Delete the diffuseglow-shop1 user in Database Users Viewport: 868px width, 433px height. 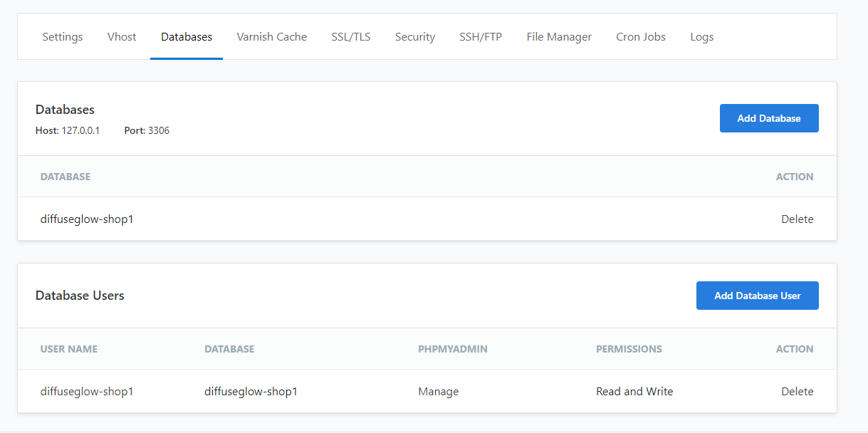coord(797,392)
